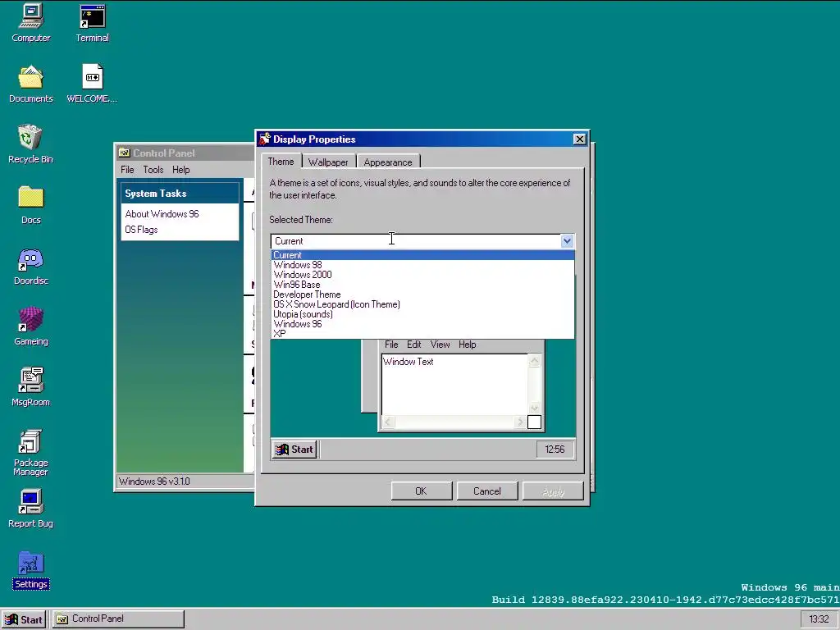
Task: Click the preview window Help menu
Action: 467,345
